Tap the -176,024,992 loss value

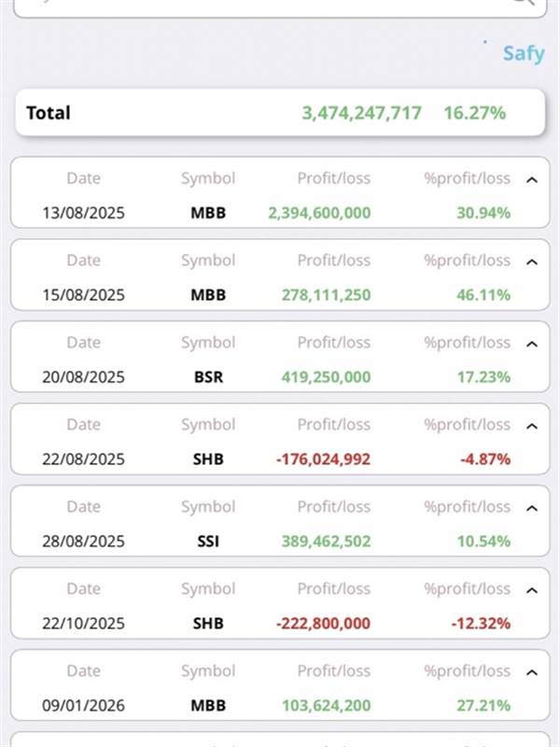pos(325,459)
